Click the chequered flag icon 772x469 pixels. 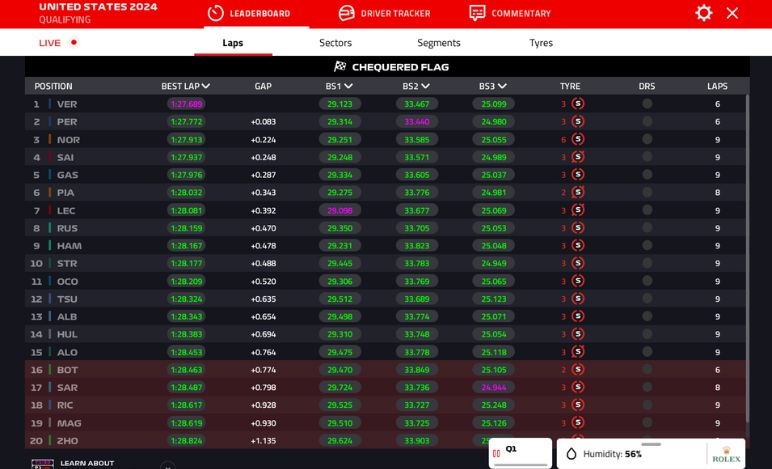click(340, 67)
